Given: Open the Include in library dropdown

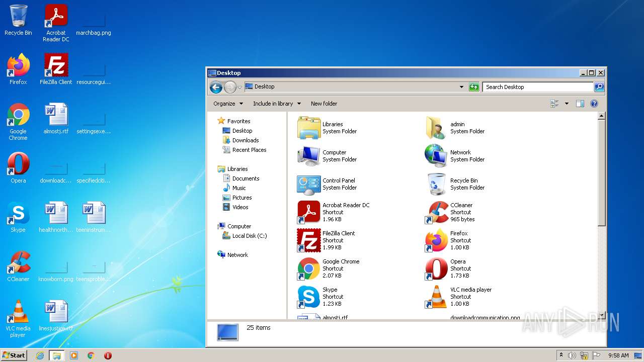Looking at the screenshot, I should tap(277, 104).
